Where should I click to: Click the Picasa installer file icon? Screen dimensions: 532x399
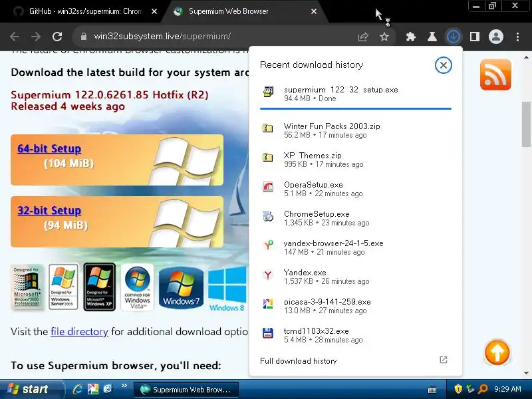[268, 304]
